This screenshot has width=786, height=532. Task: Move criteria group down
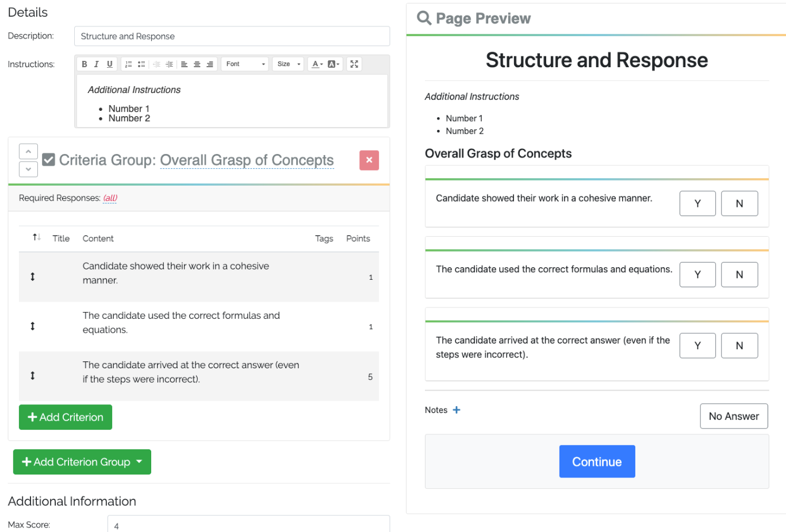point(28,169)
